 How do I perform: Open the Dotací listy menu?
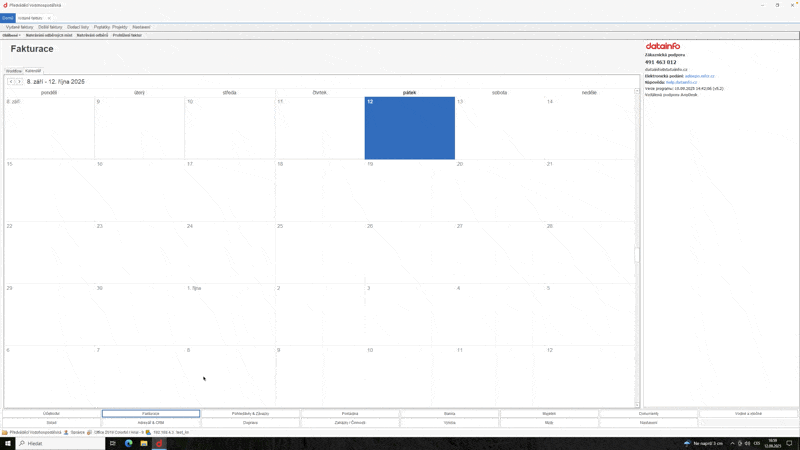(x=78, y=27)
